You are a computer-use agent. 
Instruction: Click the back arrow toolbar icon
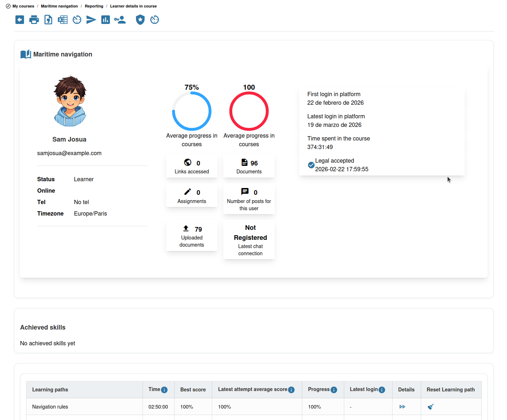point(20,20)
